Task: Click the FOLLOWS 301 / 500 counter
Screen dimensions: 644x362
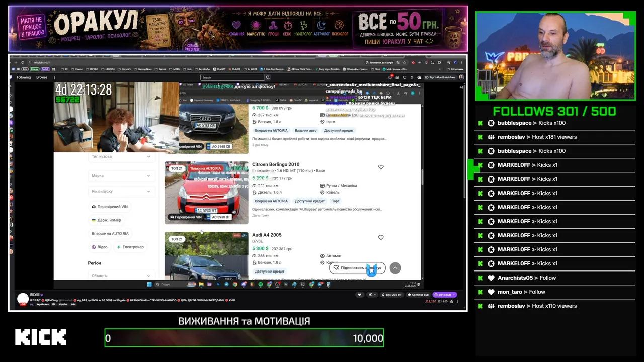Action: [554, 111]
